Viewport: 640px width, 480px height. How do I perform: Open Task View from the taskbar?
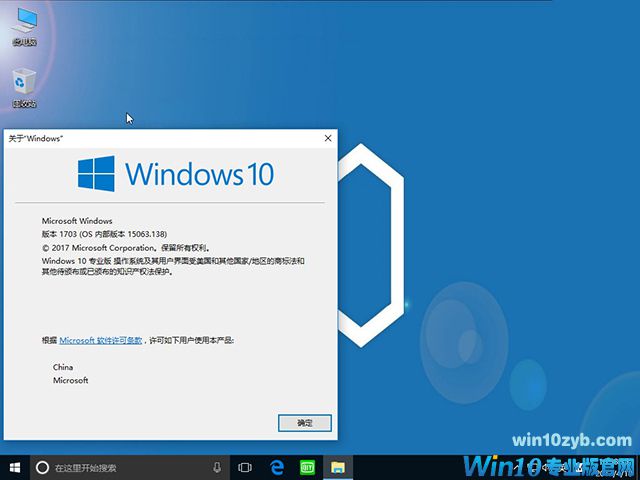(245, 467)
